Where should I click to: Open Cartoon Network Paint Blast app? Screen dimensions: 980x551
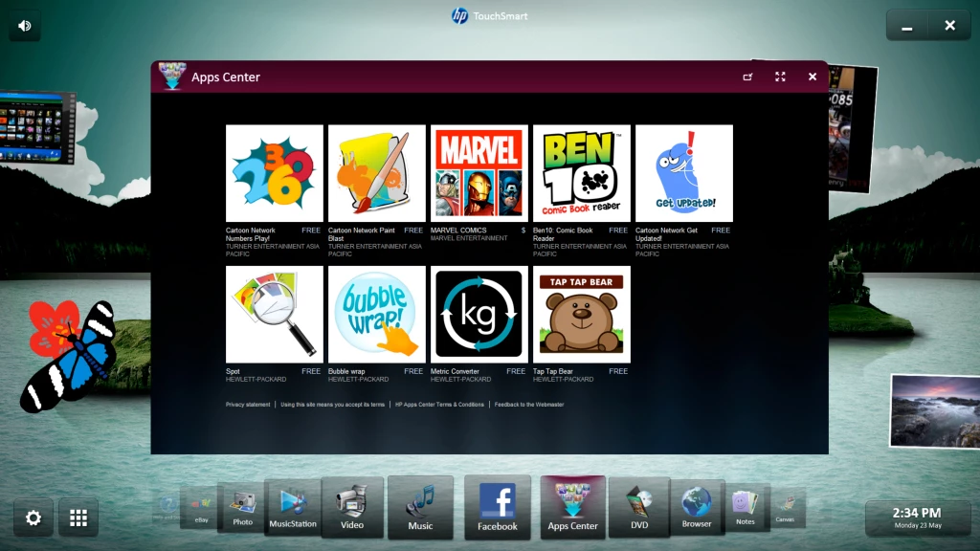(377, 173)
